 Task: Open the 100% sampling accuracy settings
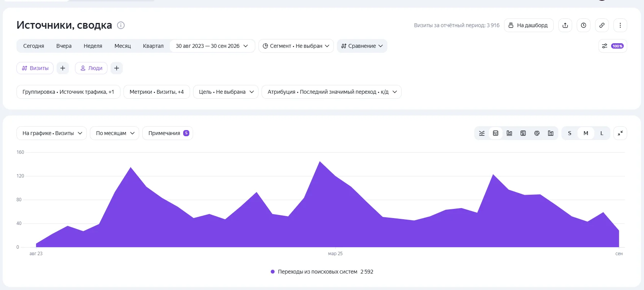tap(613, 46)
